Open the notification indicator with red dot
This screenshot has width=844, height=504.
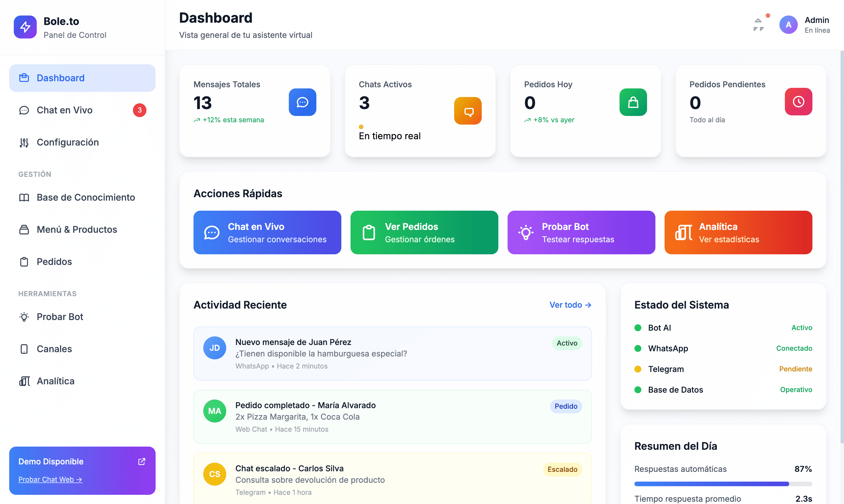tap(759, 24)
